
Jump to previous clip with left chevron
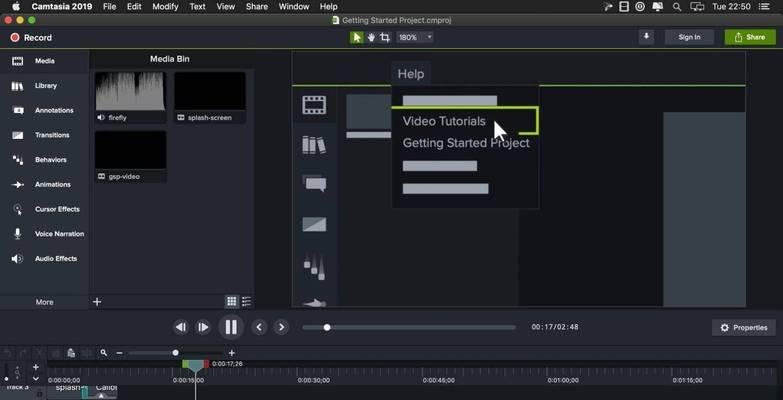coord(259,328)
